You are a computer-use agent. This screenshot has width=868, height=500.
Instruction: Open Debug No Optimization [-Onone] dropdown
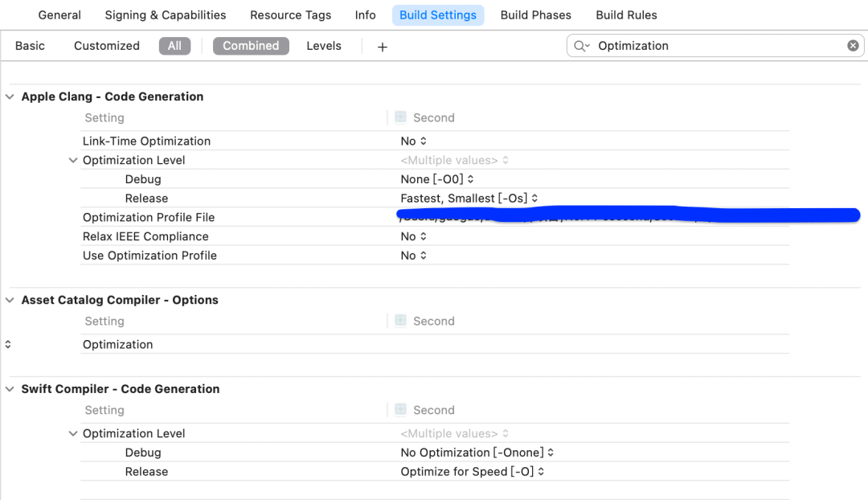point(477,453)
